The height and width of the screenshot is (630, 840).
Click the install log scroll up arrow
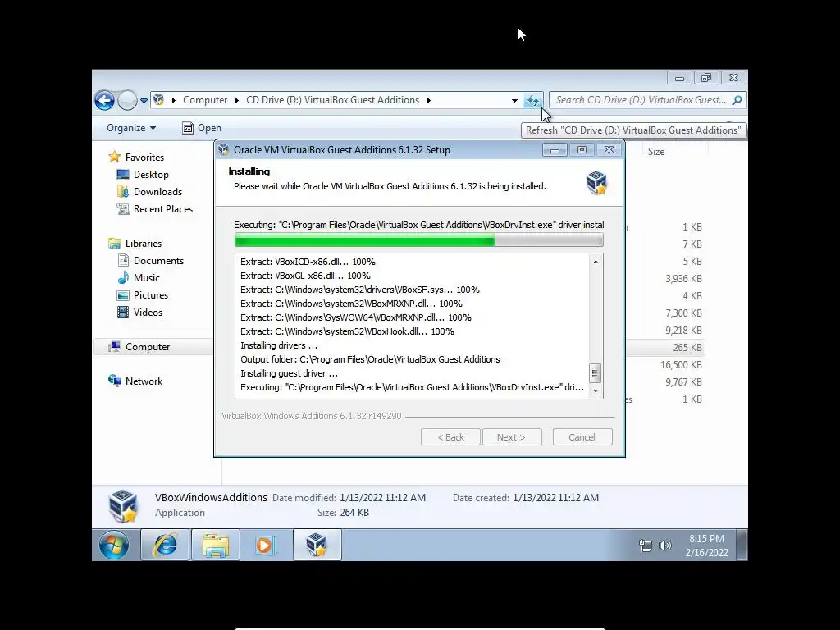tap(596, 262)
